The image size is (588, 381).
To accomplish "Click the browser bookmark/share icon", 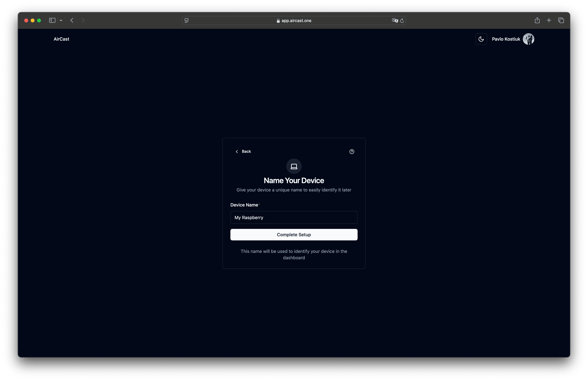I will pos(537,20).
